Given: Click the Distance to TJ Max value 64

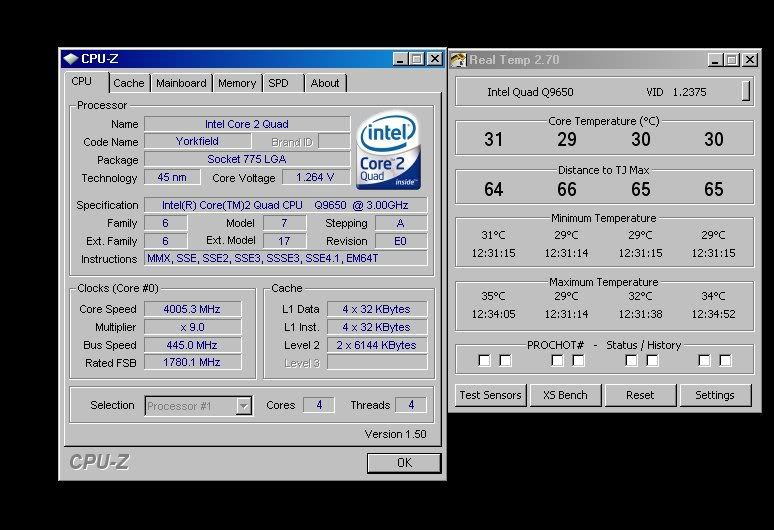Looking at the screenshot, I should (494, 189).
